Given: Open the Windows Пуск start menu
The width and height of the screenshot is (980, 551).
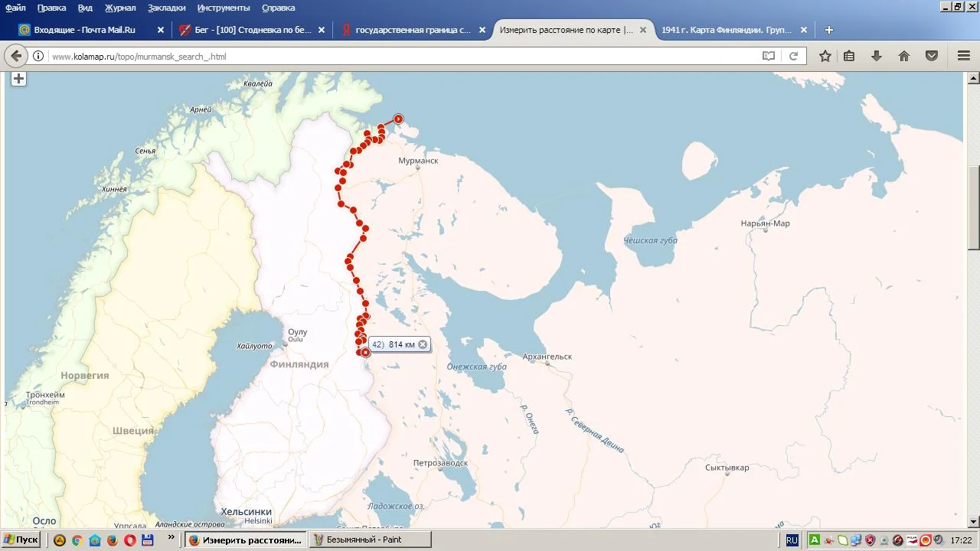Looking at the screenshot, I should (x=21, y=540).
